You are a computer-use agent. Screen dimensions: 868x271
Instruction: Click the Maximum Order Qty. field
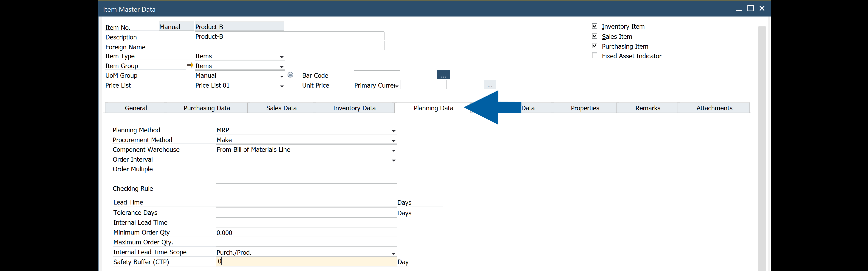[x=306, y=242]
